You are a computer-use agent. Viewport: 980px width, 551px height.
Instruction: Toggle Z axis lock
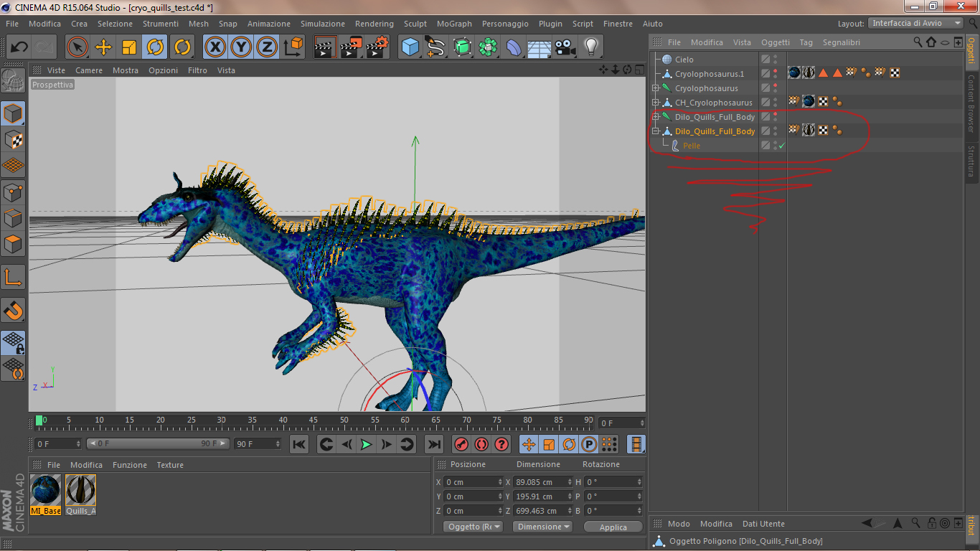click(267, 47)
